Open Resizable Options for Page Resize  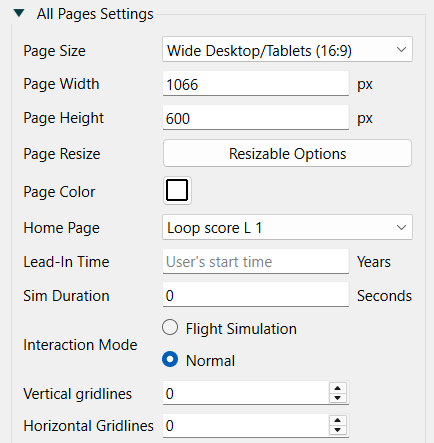point(287,153)
